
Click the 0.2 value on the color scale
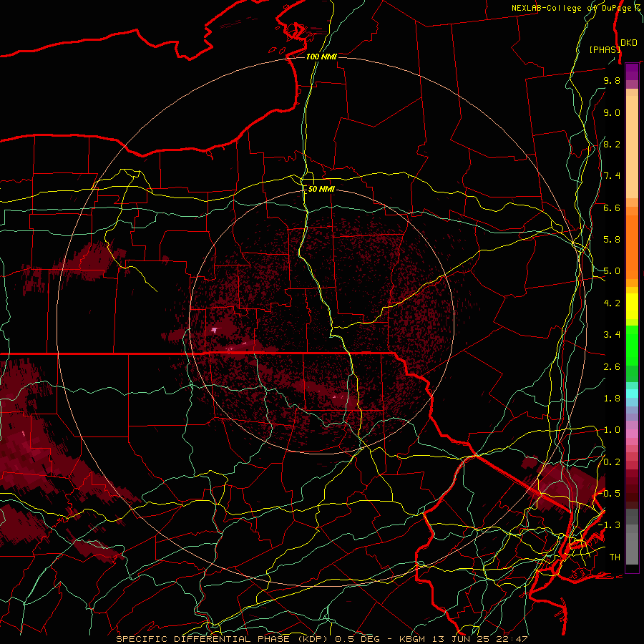point(612,462)
